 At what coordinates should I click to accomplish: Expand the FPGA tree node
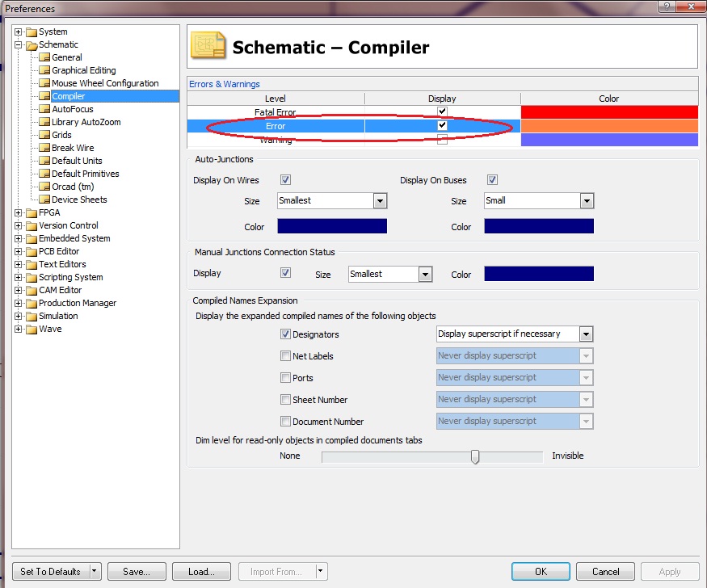point(18,212)
